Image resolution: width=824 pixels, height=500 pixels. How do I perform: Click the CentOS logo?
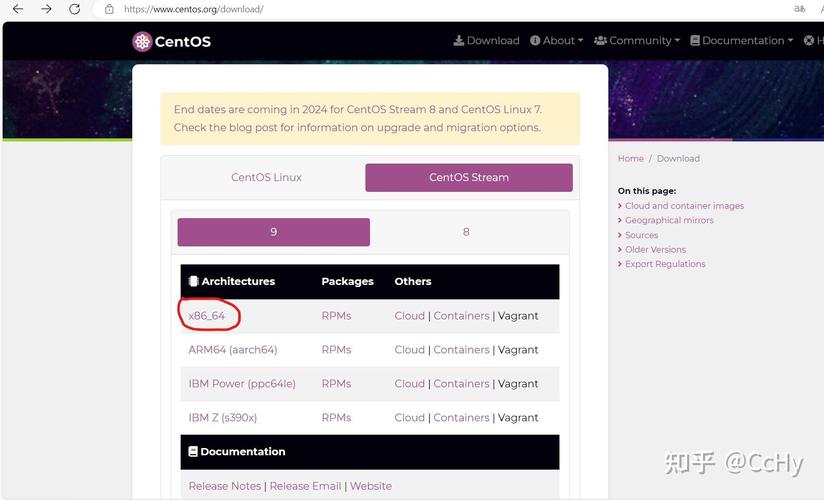[x=171, y=42]
